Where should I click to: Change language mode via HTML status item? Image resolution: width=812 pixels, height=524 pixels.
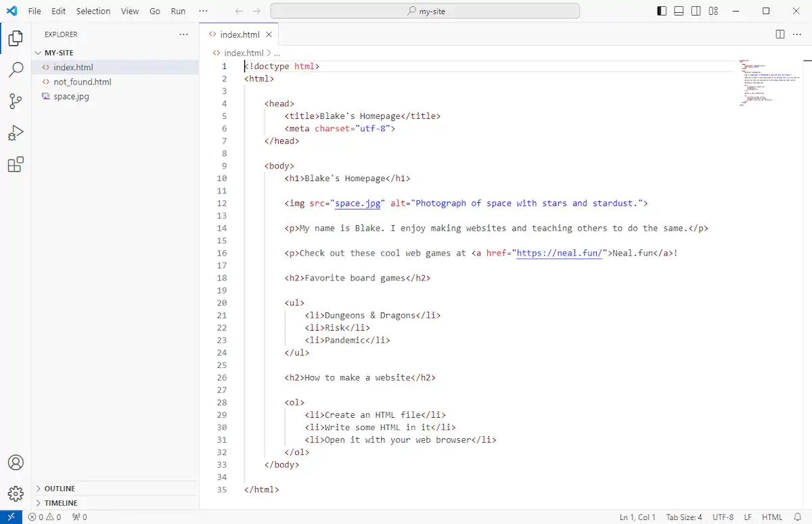772,517
